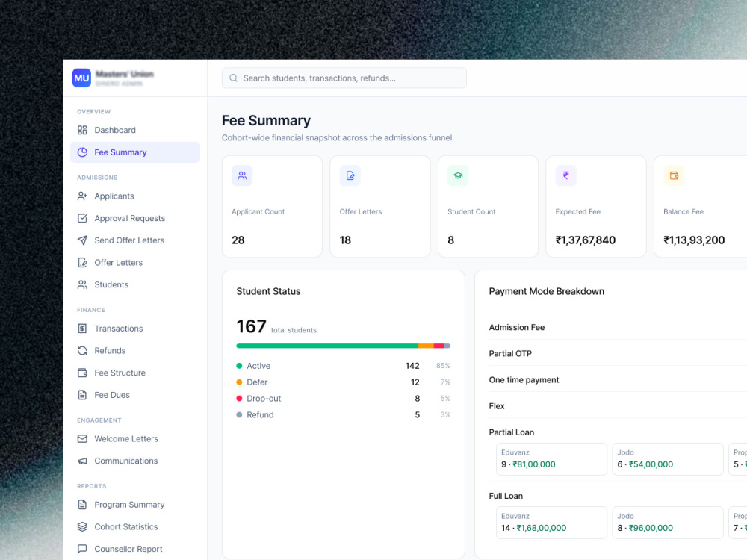Image resolution: width=747 pixels, height=560 pixels.
Task: Click the Welcome Letters envelope icon
Action: click(x=82, y=438)
